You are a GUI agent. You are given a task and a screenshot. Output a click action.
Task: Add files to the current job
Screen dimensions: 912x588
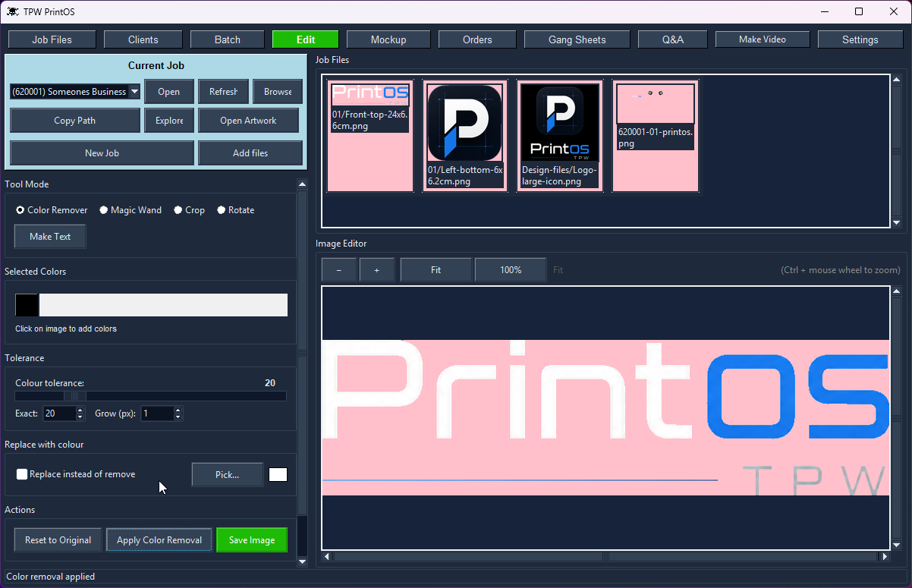click(x=250, y=153)
